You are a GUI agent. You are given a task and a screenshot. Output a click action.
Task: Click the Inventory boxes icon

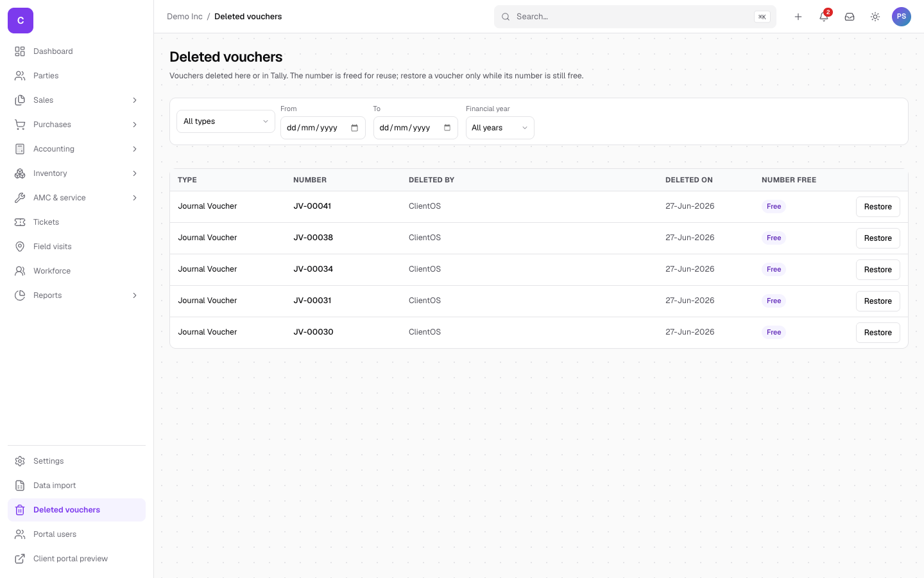pyautogui.click(x=20, y=173)
